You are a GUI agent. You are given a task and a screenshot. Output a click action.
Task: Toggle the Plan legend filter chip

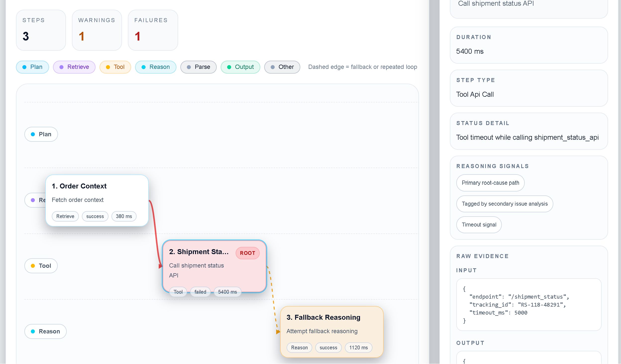(x=32, y=67)
